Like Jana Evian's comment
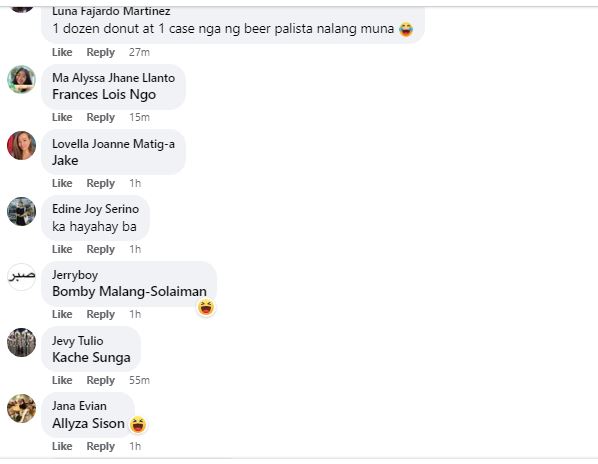598x464 pixels. (x=62, y=446)
